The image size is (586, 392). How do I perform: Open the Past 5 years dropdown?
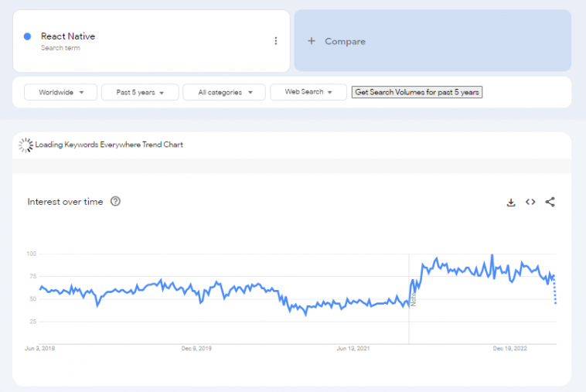[140, 92]
